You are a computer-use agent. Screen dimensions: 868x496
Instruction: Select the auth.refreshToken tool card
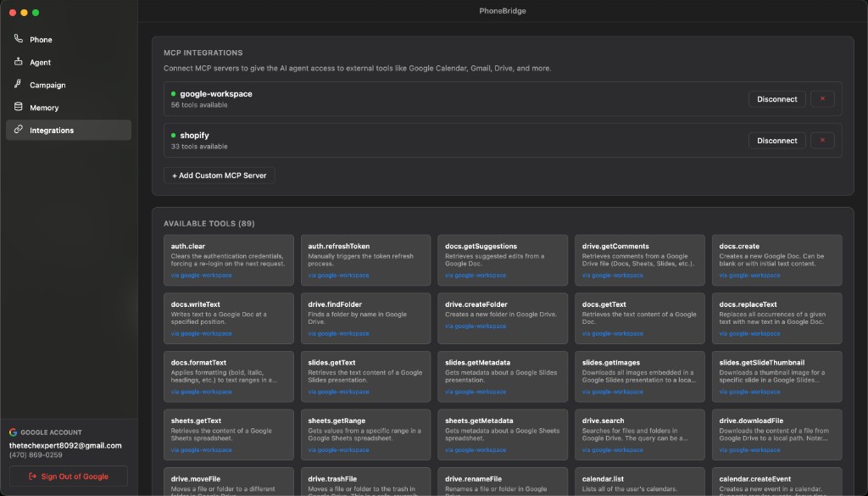(365, 260)
